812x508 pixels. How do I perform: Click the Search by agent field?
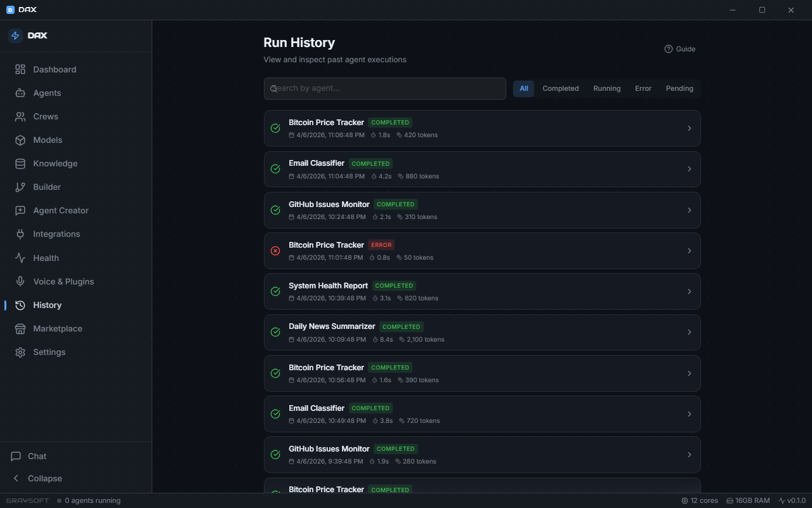[x=384, y=88]
